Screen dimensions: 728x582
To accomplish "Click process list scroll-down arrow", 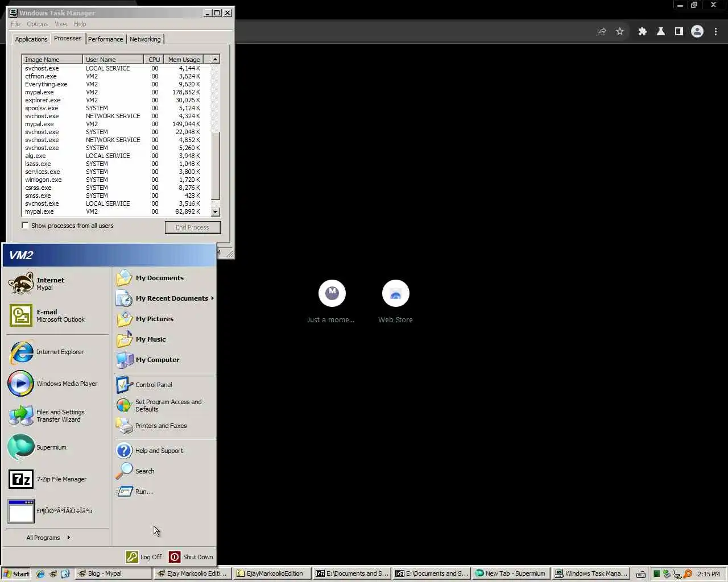I will [x=215, y=211].
